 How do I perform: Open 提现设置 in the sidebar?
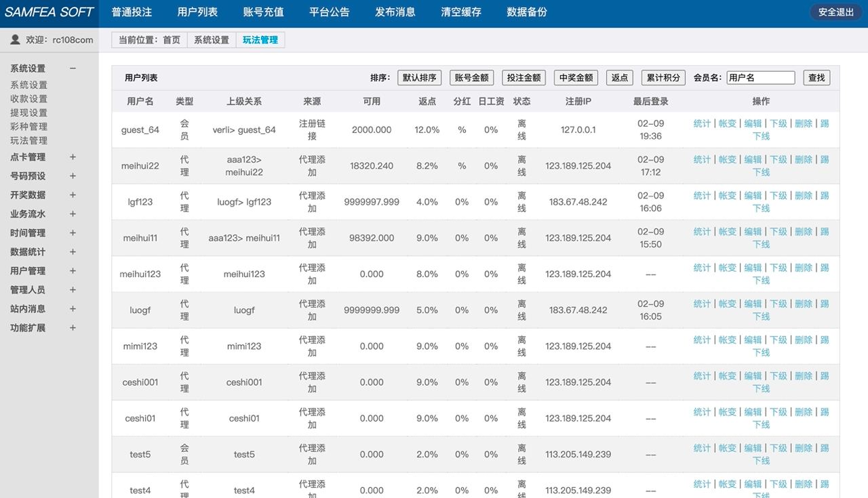pos(28,113)
